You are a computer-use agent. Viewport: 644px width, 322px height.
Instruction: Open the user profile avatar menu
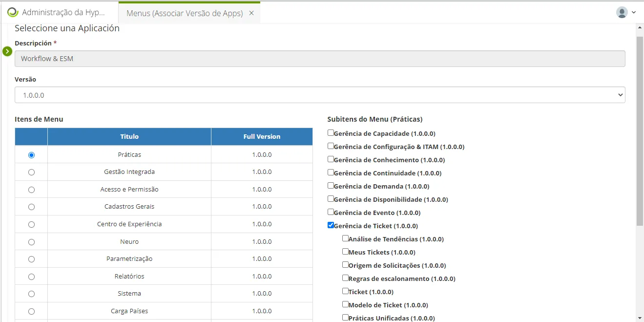point(622,12)
